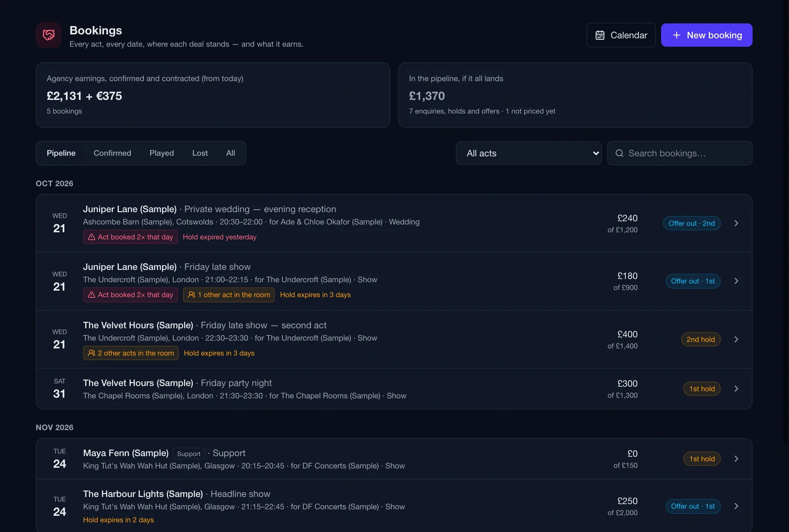This screenshot has width=789, height=532.
Task: Switch to the Played tab
Action: pyautogui.click(x=162, y=153)
